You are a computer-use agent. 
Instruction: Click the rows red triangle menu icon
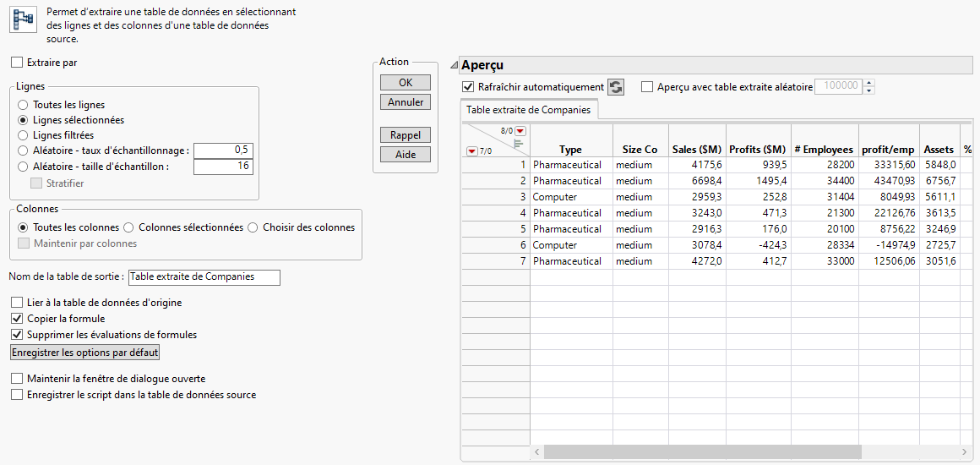(x=471, y=151)
